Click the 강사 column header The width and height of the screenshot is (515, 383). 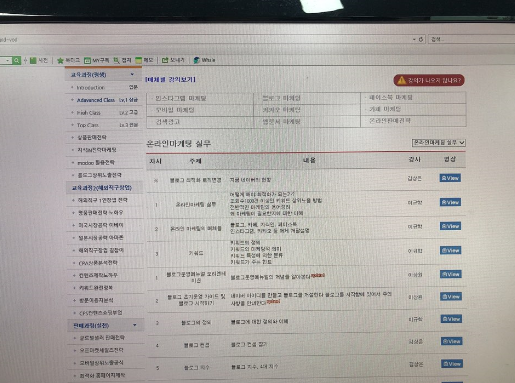[x=415, y=160]
